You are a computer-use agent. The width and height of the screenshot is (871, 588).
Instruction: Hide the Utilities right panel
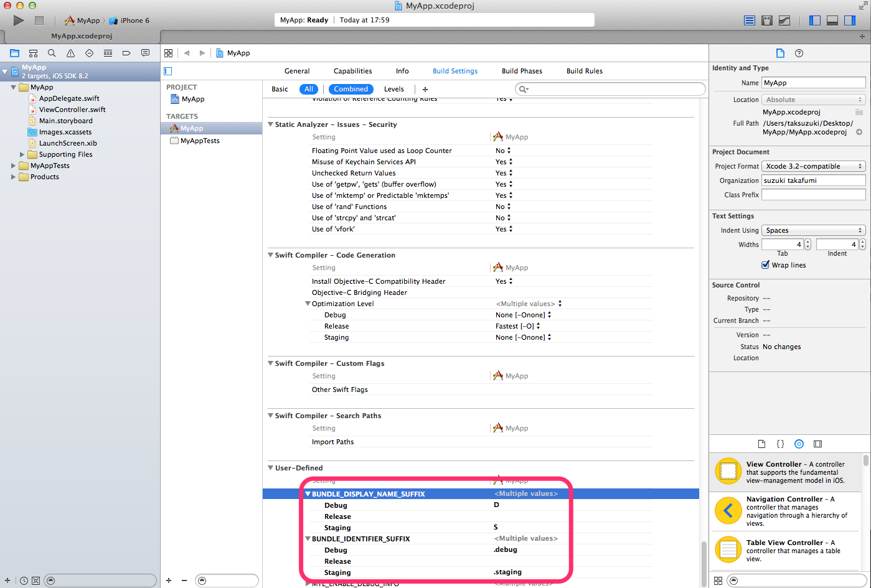coord(850,21)
